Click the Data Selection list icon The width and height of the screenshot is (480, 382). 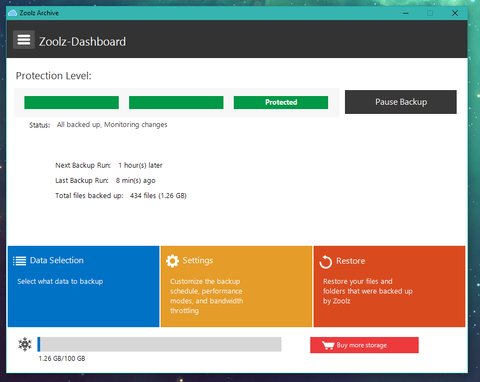coord(19,261)
